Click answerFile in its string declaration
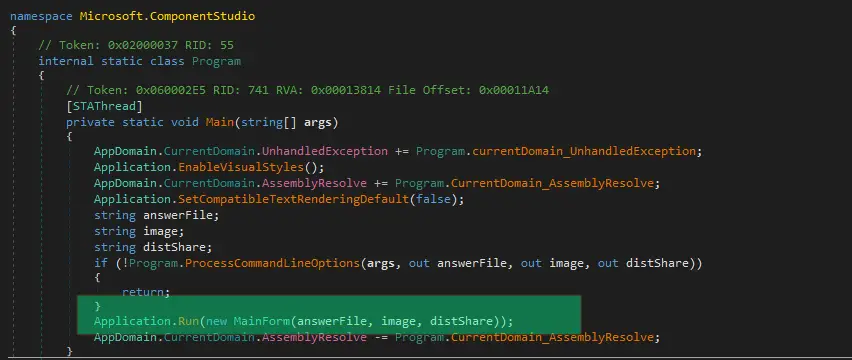This screenshot has height=360, width=852. click(x=178, y=215)
